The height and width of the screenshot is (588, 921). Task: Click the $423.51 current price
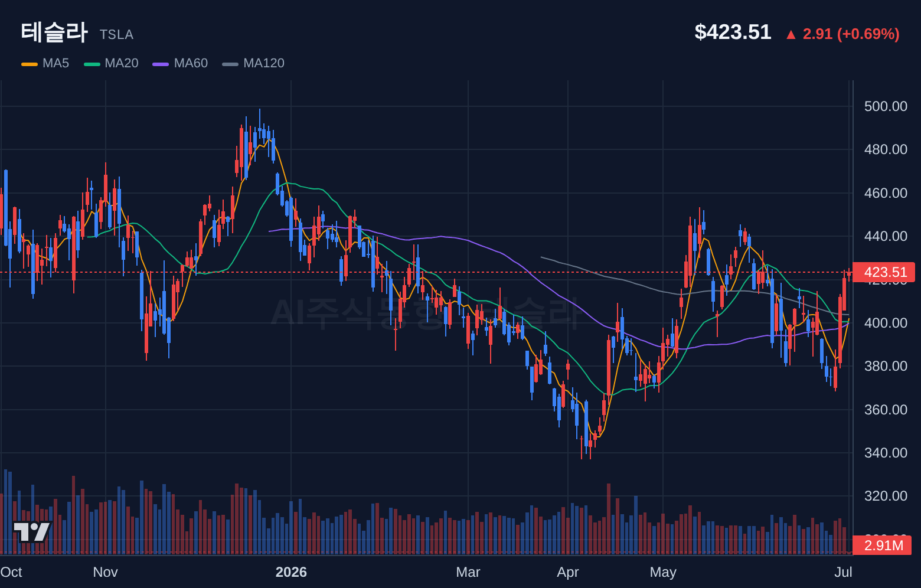pos(733,32)
